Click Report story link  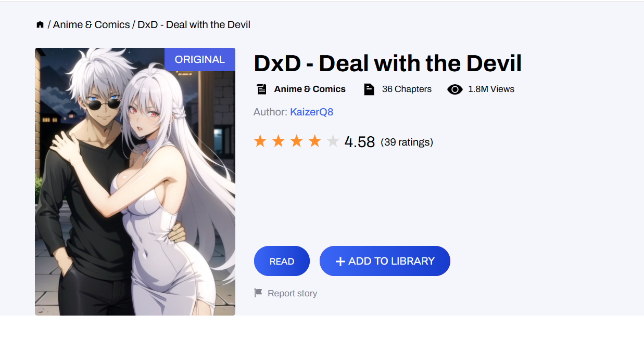click(292, 293)
